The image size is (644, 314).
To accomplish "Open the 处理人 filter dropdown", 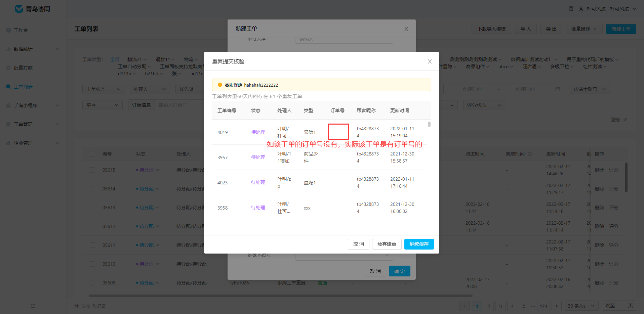I will coord(150,89).
